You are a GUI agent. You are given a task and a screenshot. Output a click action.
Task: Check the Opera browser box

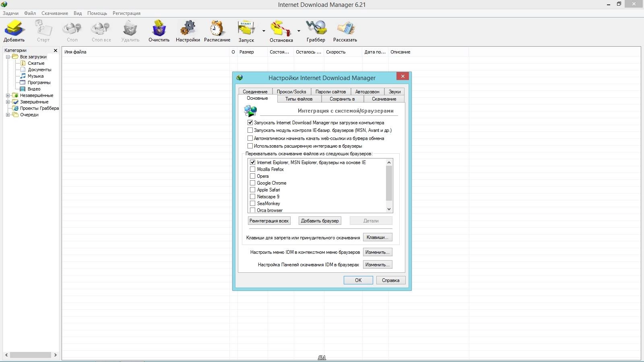253,176
